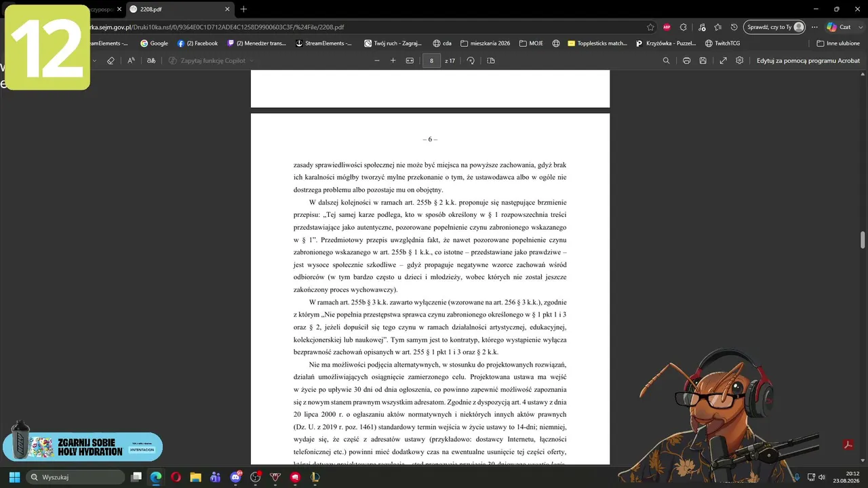This screenshot has width=868, height=488.
Task: Open Opera from the taskbar
Action: (176, 477)
